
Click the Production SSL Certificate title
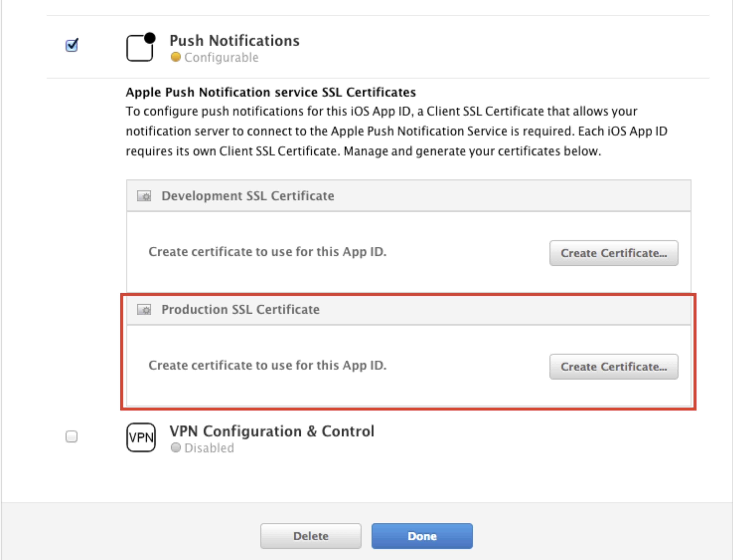(241, 310)
